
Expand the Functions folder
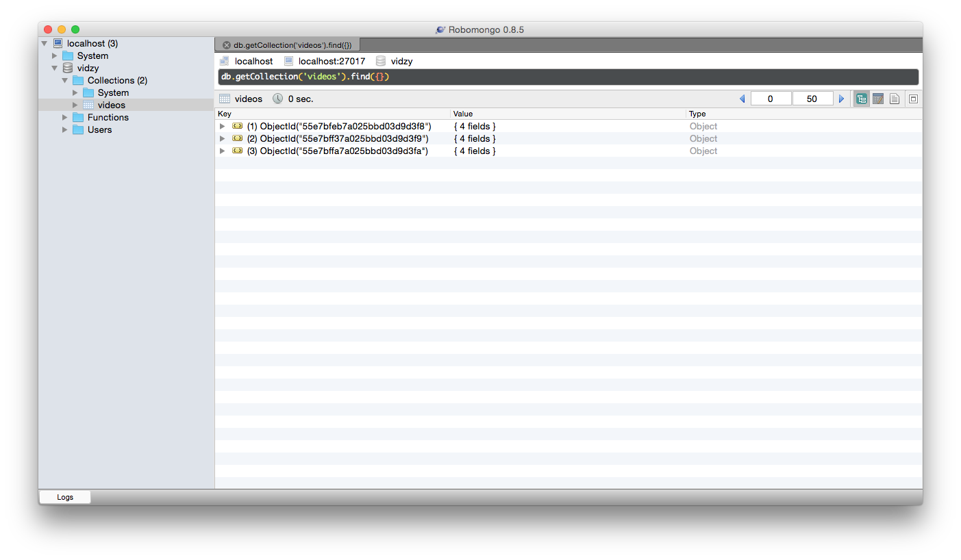coord(65,117)
